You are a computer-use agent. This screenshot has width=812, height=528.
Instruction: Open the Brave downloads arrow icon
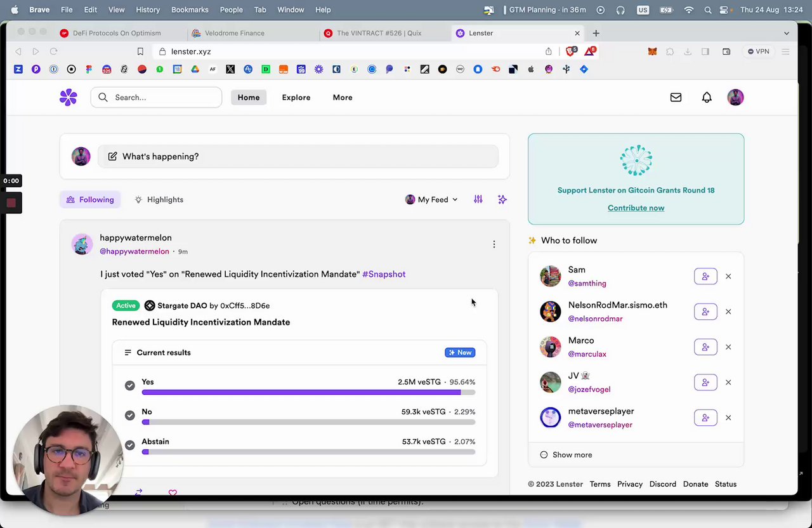tap(688, 51)
